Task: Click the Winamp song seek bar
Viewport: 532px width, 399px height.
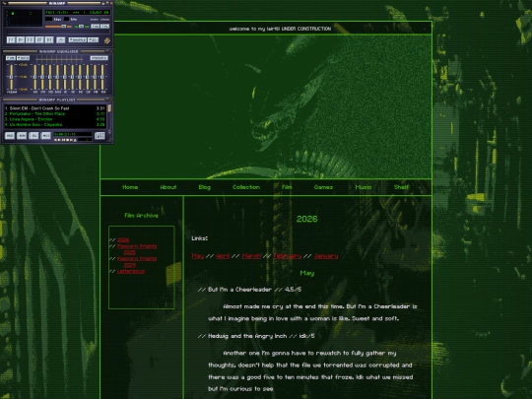Action: 58,33
